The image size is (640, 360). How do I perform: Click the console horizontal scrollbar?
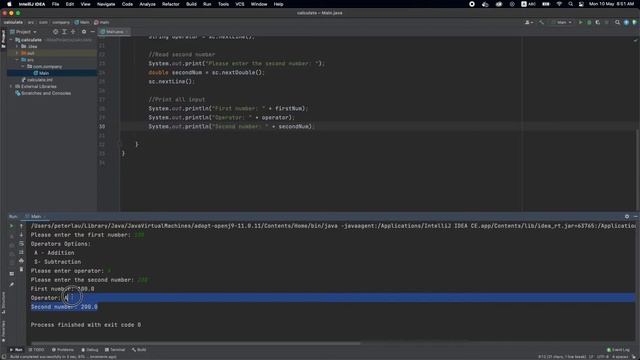coord(196,343)
